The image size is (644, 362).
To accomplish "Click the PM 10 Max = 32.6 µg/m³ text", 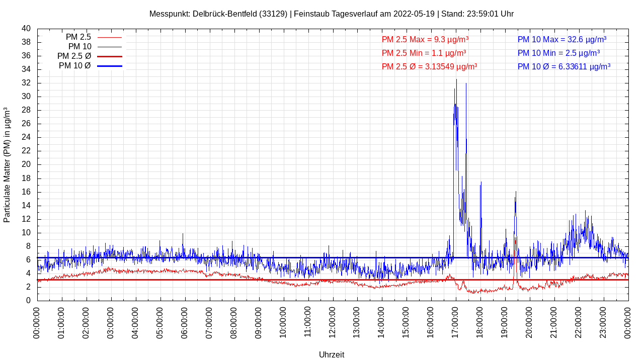I will point(561,39).
